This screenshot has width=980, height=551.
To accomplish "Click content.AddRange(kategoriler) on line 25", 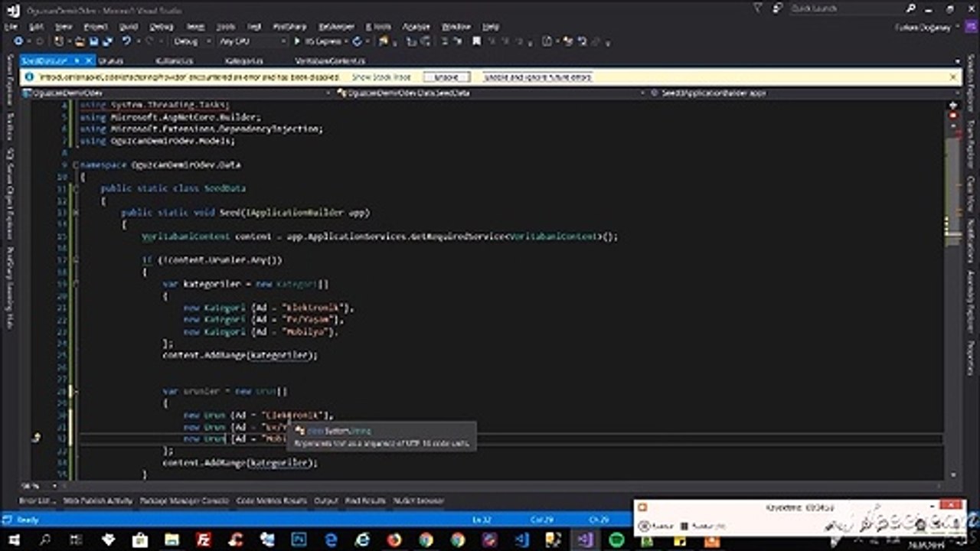I will (240, 355).
